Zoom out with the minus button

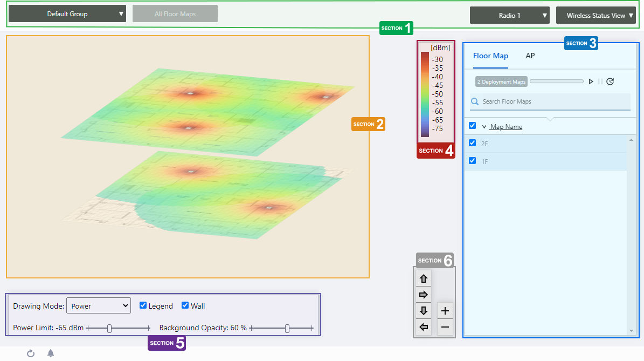[445, 327]
